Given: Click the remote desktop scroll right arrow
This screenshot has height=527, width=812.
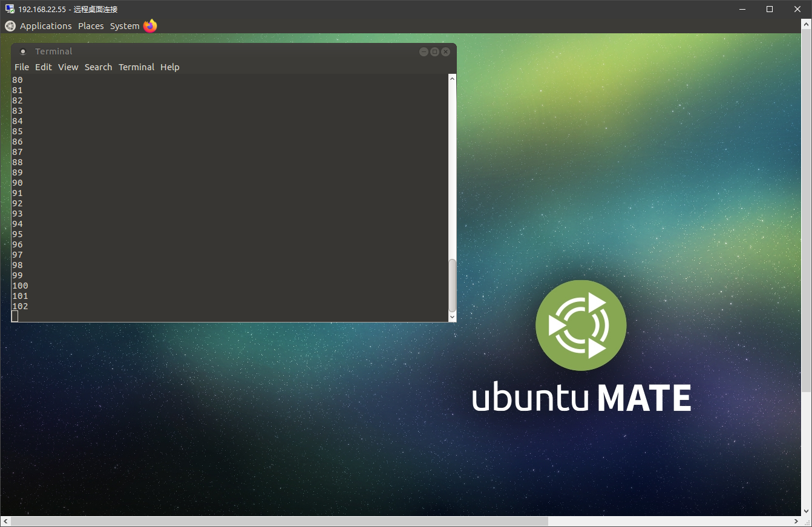Looking at the screenshot, I should [x=796, y=521].
